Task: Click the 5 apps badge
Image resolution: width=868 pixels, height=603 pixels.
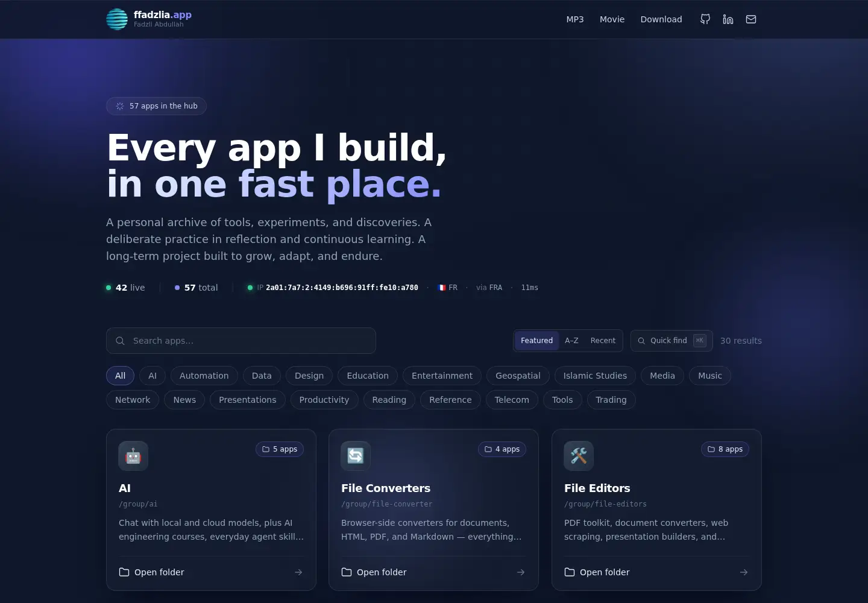Action: 280,449
